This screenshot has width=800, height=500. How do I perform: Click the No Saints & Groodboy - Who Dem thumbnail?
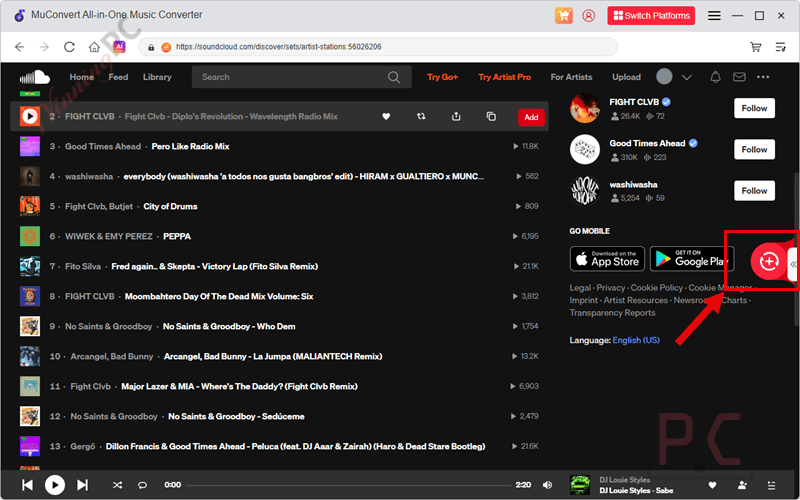30,327
